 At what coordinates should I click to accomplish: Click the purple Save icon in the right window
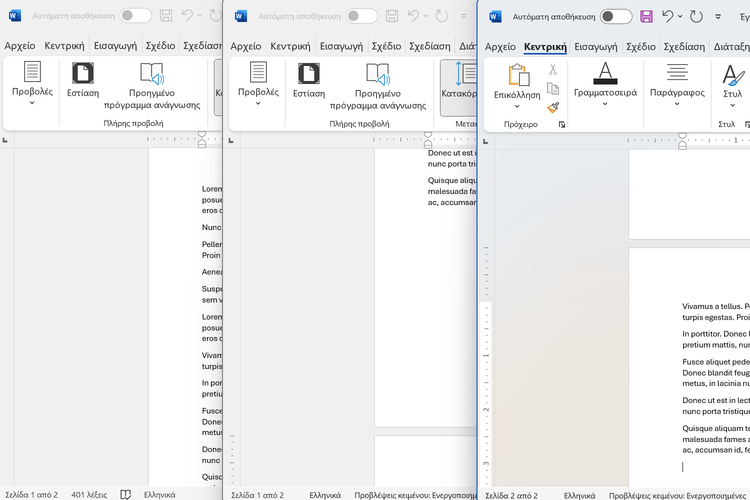coord(646,17)
